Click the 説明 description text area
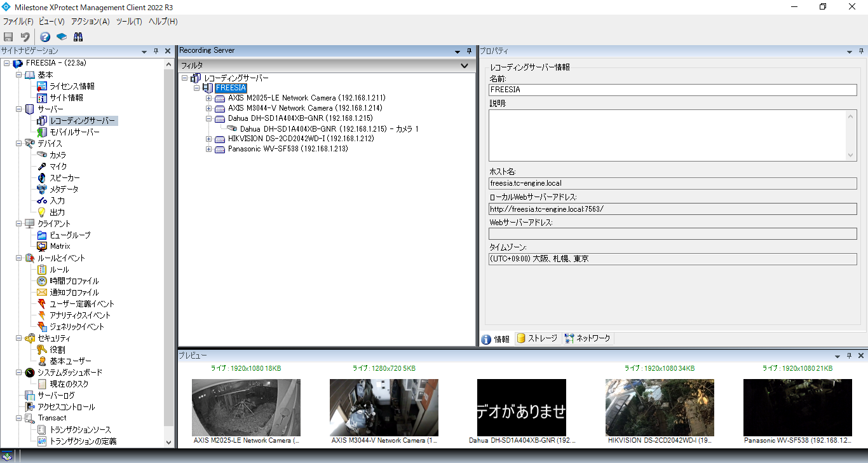 (x=672, y=135)
